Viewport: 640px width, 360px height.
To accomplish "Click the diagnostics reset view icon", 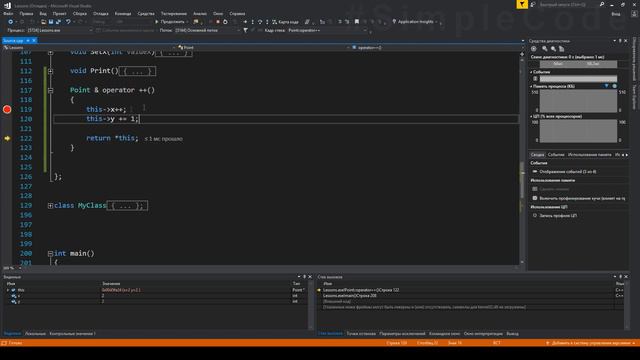I will pos(562,49).
